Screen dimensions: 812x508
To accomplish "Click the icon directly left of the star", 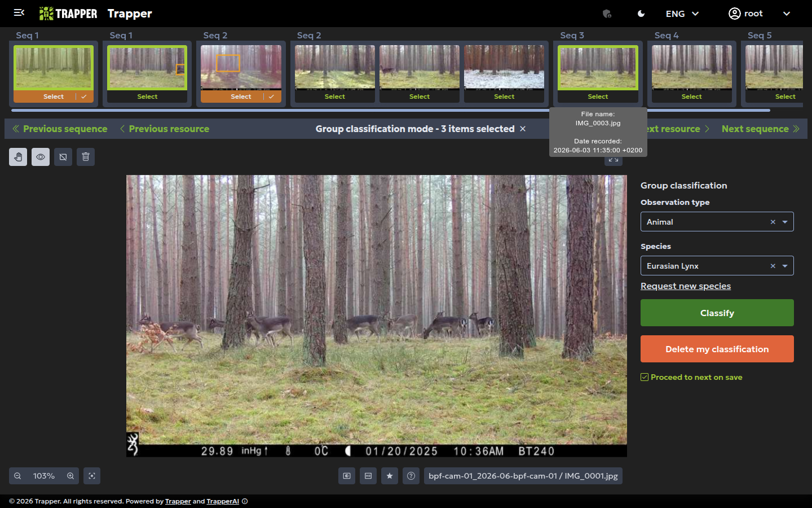I will (368, 476).
